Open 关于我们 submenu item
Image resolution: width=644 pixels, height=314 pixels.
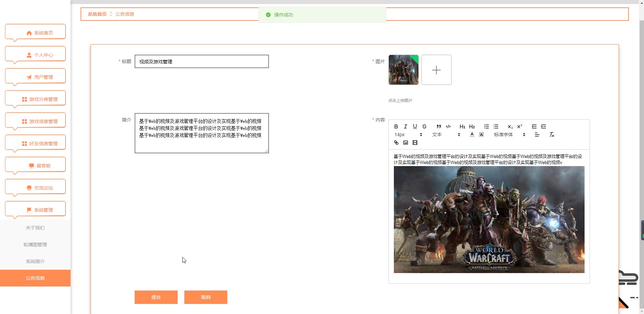point(35,228)
